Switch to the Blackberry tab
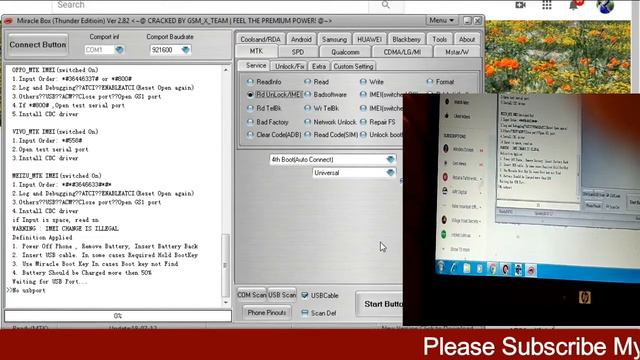 pyautogui.click(x=406, y=40)
